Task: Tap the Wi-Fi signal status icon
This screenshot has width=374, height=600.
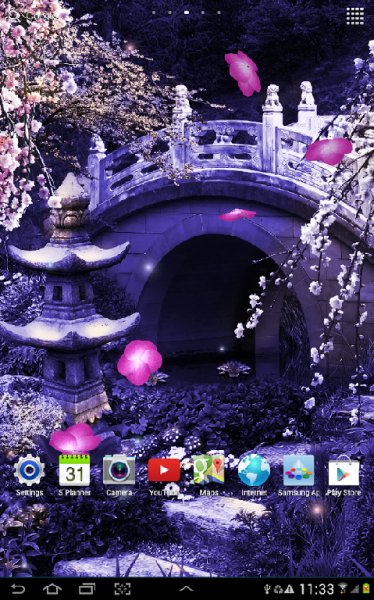Action: click(x=342, y=589)
